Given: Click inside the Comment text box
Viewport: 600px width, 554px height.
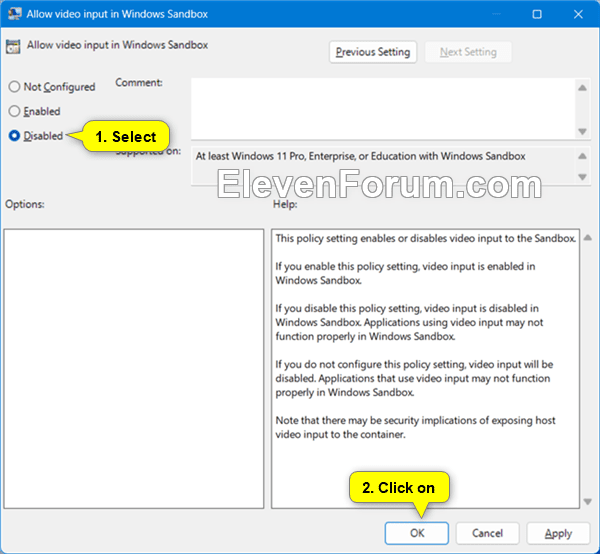Looking at the screenshot, I should pos(383,109).
